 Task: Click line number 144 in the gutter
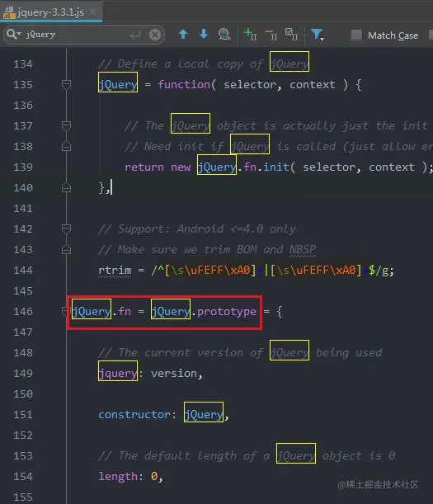click(x=23, y=271)
